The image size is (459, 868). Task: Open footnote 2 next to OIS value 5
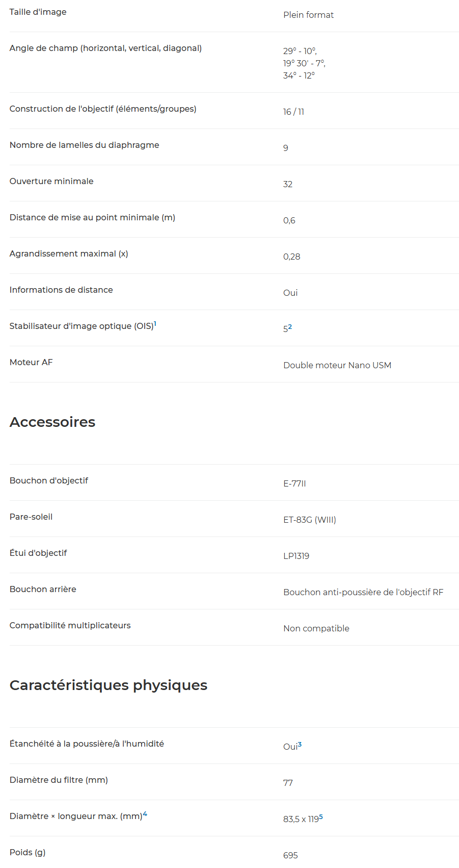click(290, 327)
